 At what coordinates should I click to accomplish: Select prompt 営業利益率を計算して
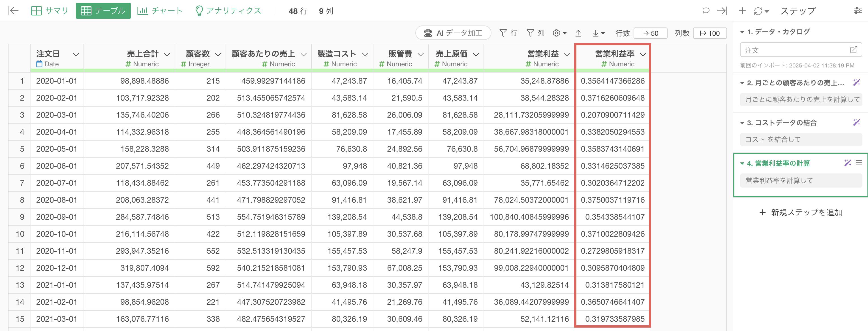(x=801, y=181)
